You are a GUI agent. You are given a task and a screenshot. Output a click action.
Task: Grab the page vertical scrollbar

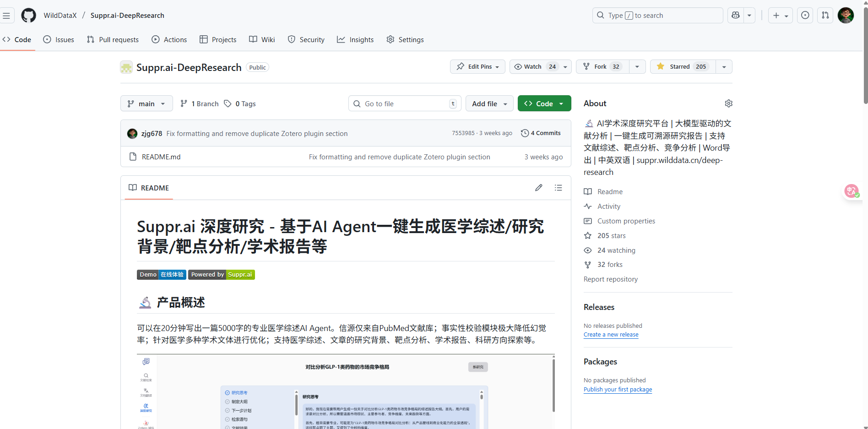tap(865, 55)
